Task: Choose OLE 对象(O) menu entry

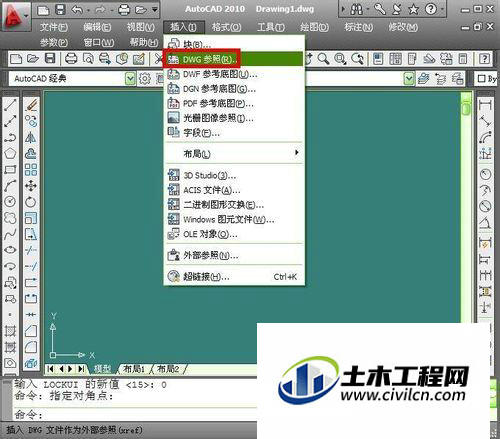Action: [x=234, y=234]
